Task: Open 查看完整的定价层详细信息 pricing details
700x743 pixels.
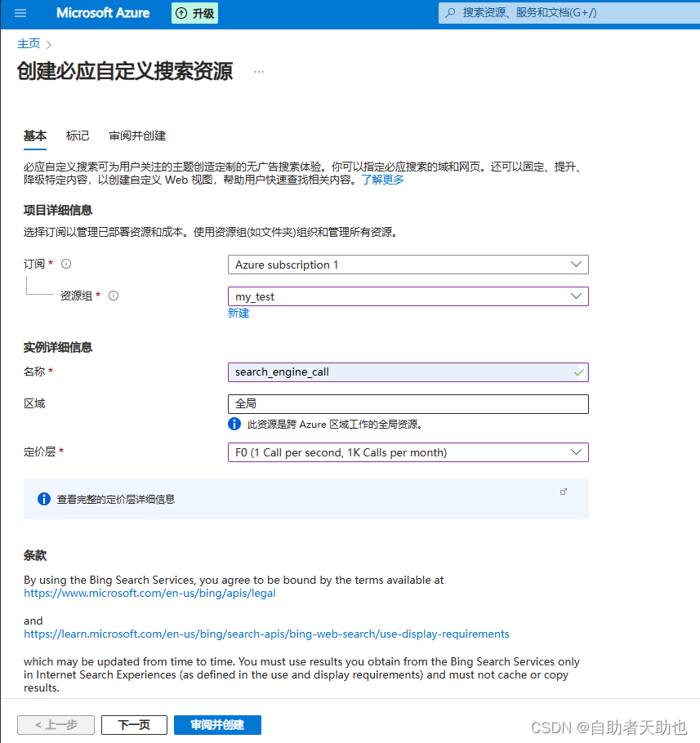Action: pos(116,499)
